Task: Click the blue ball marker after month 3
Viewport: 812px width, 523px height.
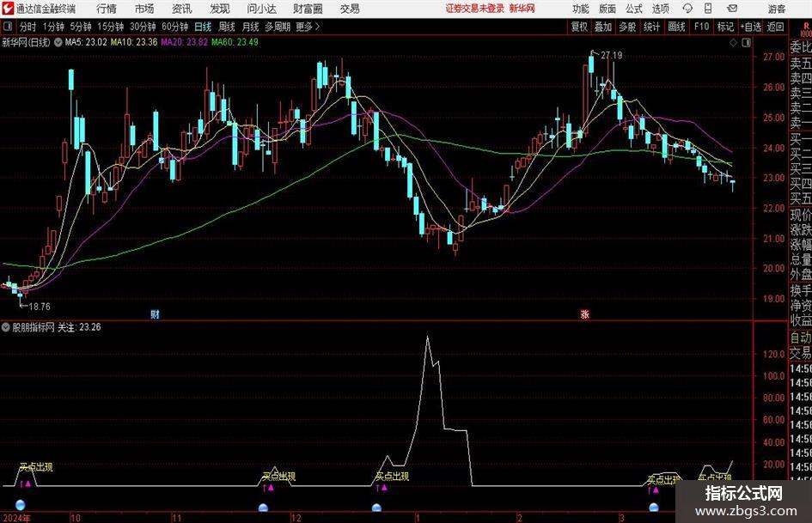Action: click(654, 508)
